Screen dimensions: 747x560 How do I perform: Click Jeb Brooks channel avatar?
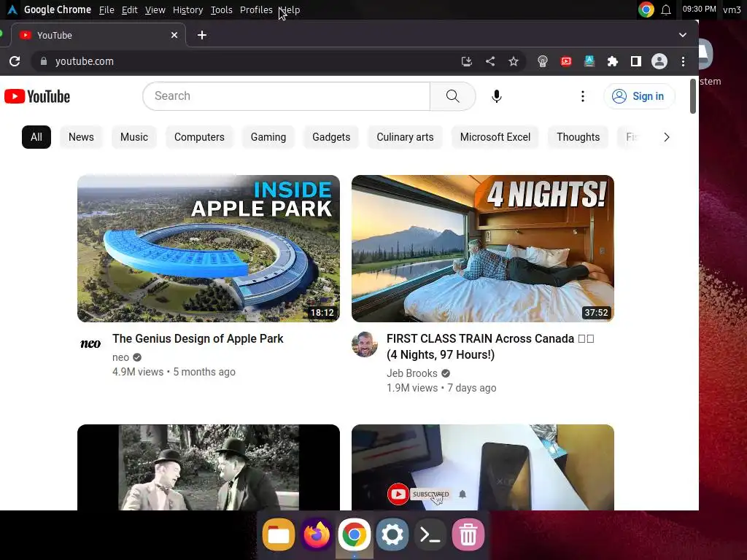365,344
